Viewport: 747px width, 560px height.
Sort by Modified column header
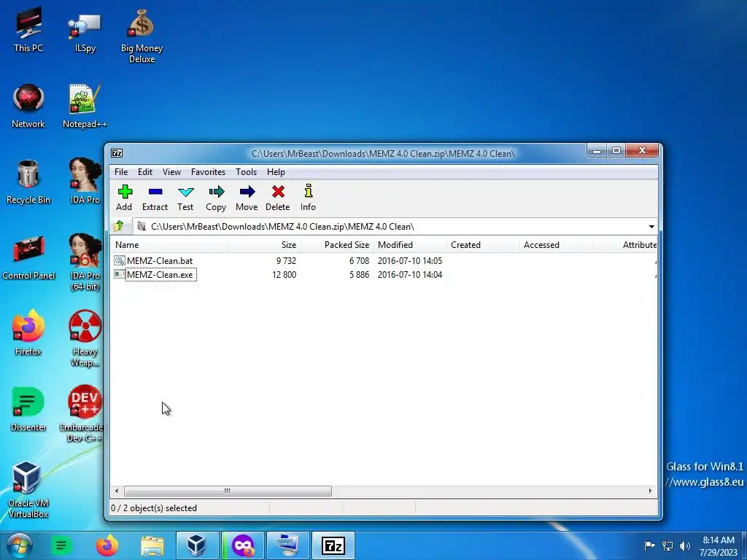pyautogui.click(x=410, y=245)
